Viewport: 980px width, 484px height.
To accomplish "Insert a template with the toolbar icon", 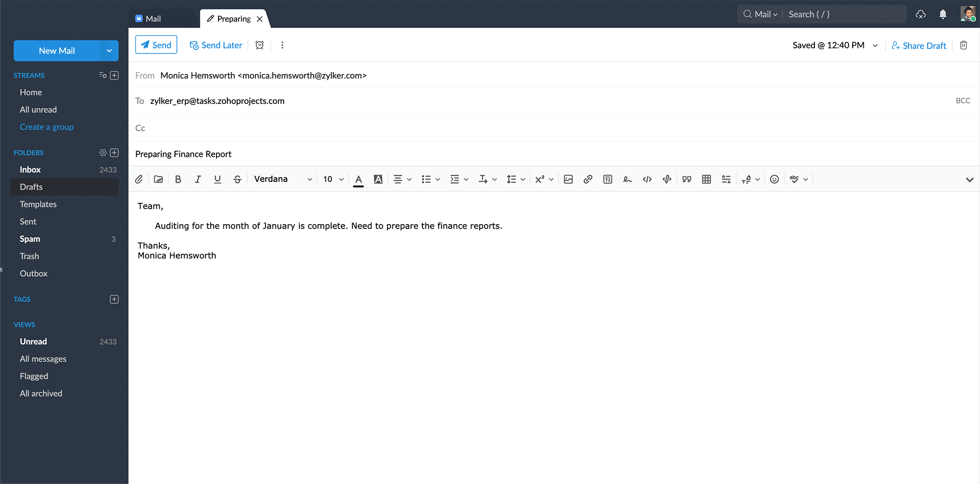I will pyautogui.click(x=608, y=179).
